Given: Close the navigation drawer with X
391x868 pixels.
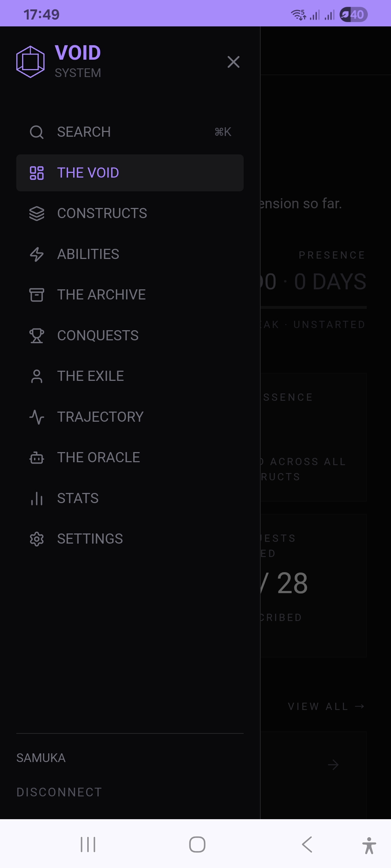Looking at the screenshot, I should [x=234, y=62].
